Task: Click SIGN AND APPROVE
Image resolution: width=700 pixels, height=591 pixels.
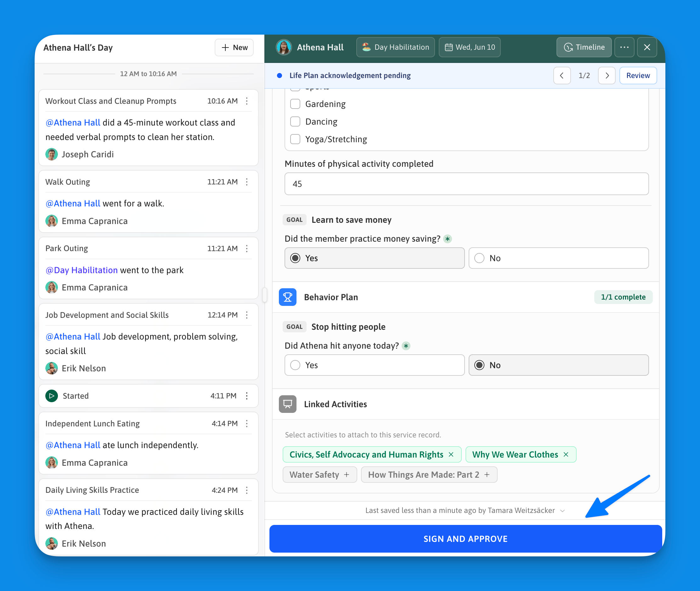Action: [466, 539]
